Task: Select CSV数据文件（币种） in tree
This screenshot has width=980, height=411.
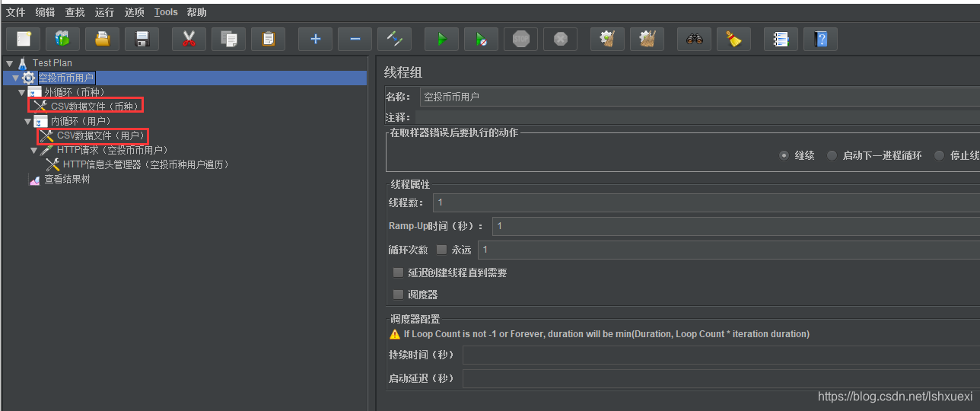Action: [95, 107]
